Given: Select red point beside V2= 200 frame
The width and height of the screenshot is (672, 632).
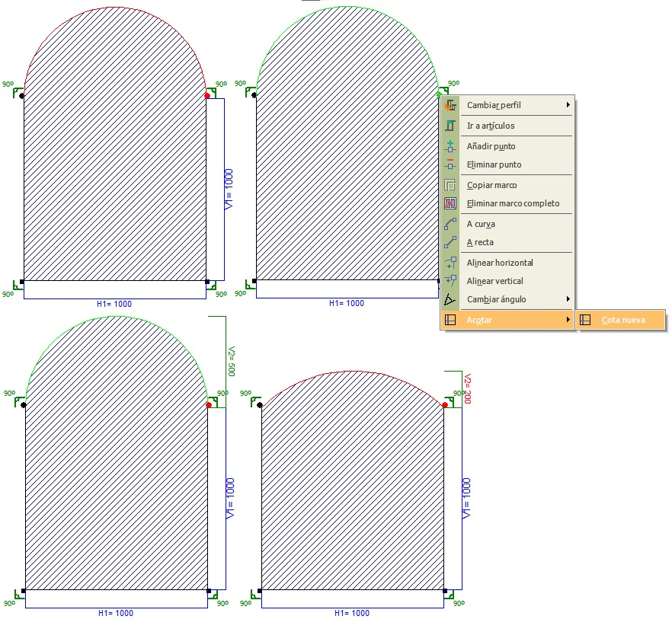Looking at the screenshot, I should pyautogui.click(x=445, y=405).
